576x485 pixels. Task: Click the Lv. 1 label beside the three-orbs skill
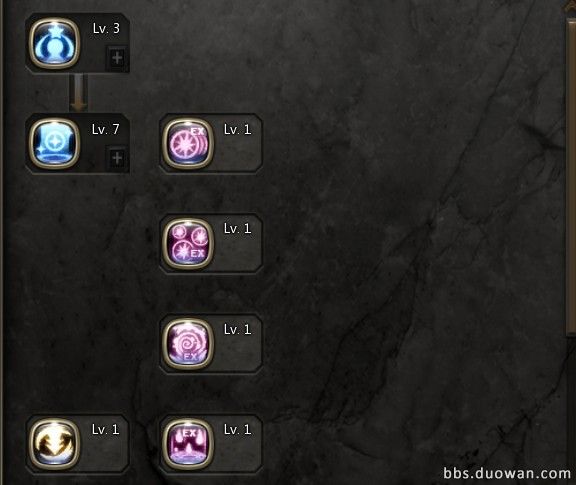pos(238,229)
